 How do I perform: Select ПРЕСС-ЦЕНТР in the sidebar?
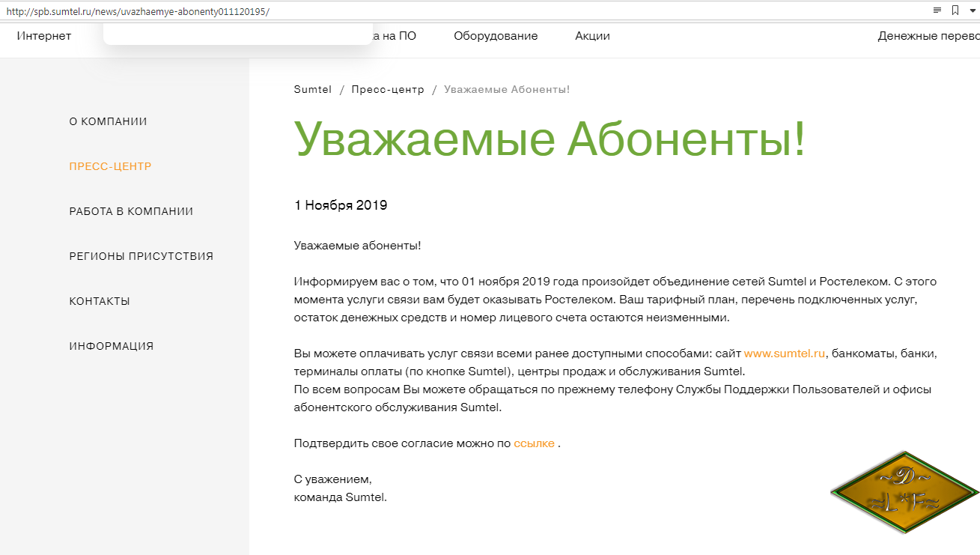click(x=111, y=166)
